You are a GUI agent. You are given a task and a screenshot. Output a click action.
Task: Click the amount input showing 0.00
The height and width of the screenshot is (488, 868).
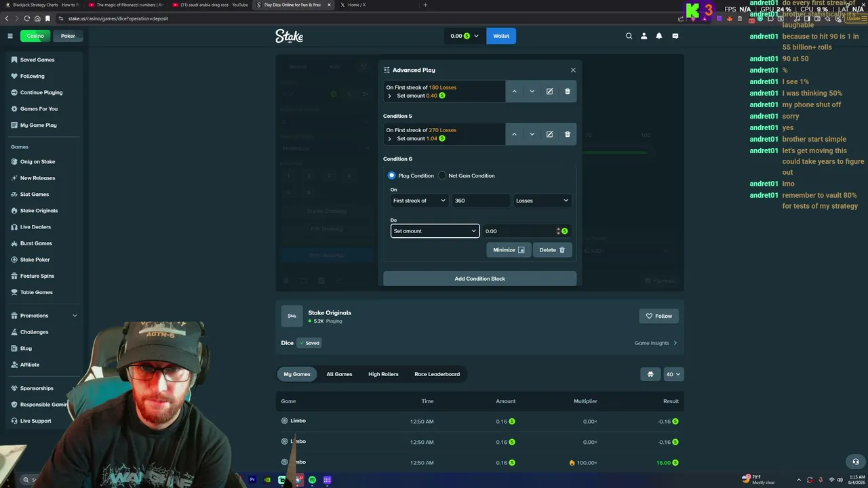click(519, 231)
